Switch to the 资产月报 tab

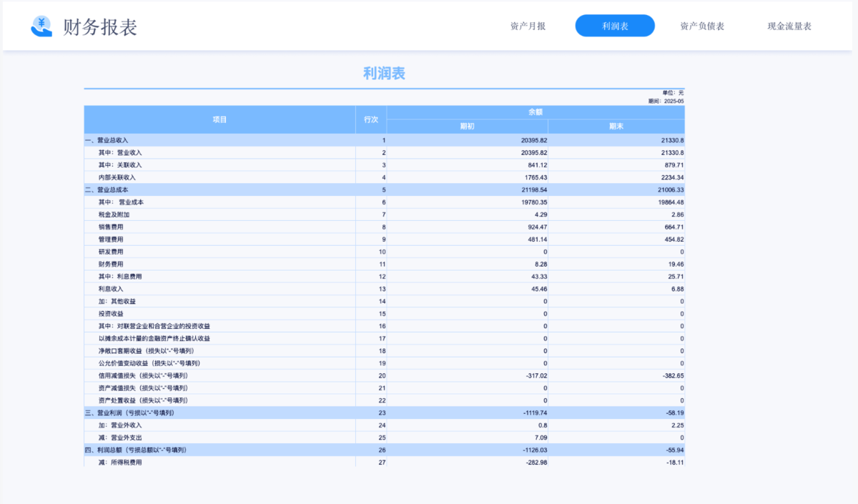528,26
